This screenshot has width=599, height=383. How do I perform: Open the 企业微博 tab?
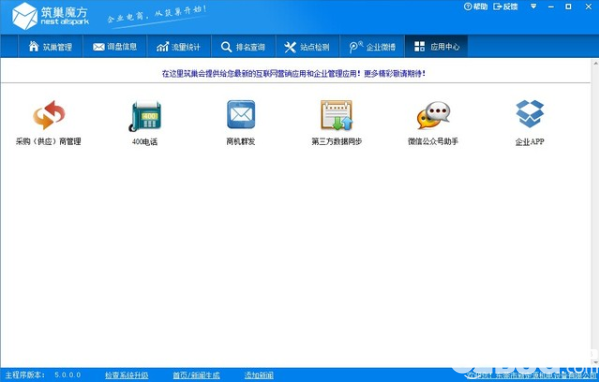point(372,47)
